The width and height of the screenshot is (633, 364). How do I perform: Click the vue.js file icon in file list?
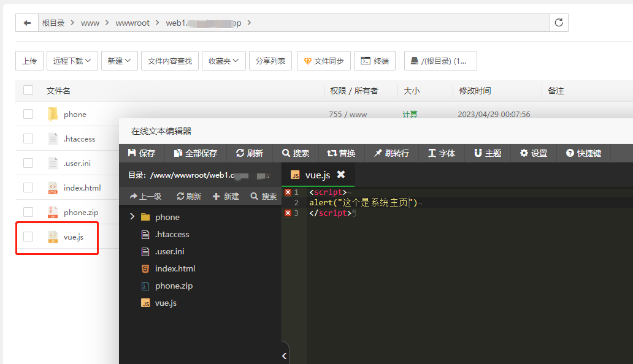(53, 237)
